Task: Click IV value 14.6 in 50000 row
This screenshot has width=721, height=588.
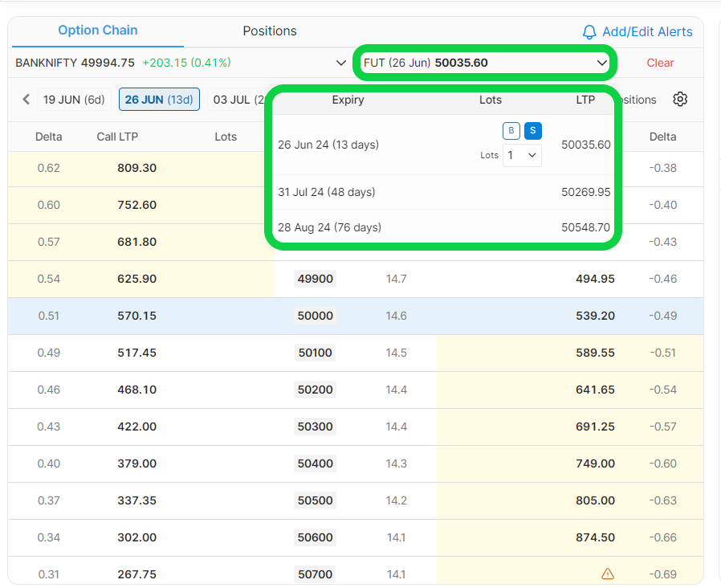Action: 396,316
